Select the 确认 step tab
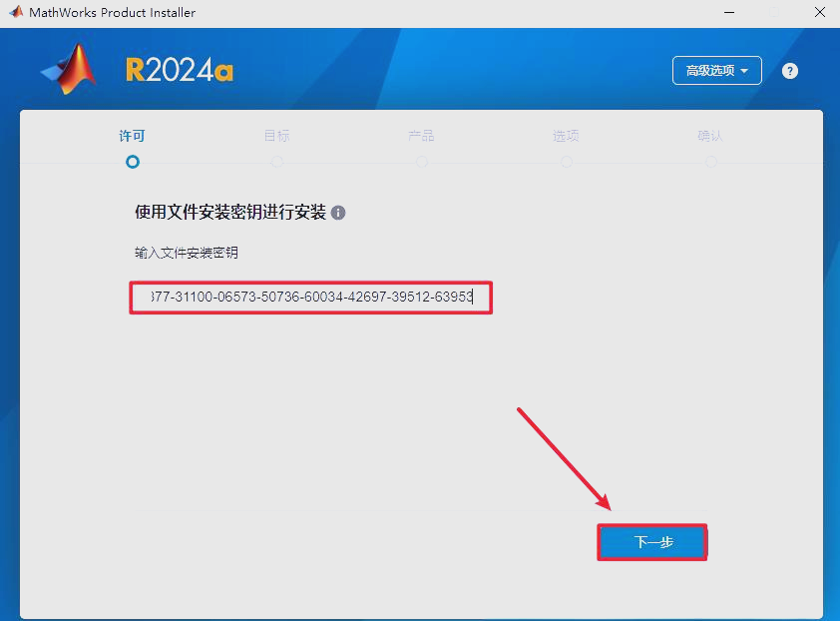This screenshot has width=840, height=621. 710,136
